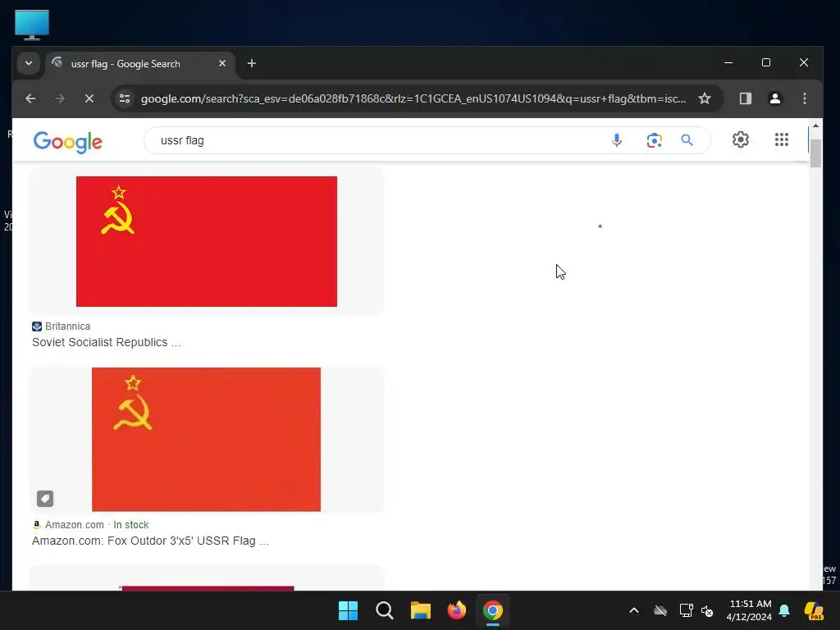
Task: Open 'Fox Outdor 3'x5' USSR Flag' title
Action: point(150,541)
